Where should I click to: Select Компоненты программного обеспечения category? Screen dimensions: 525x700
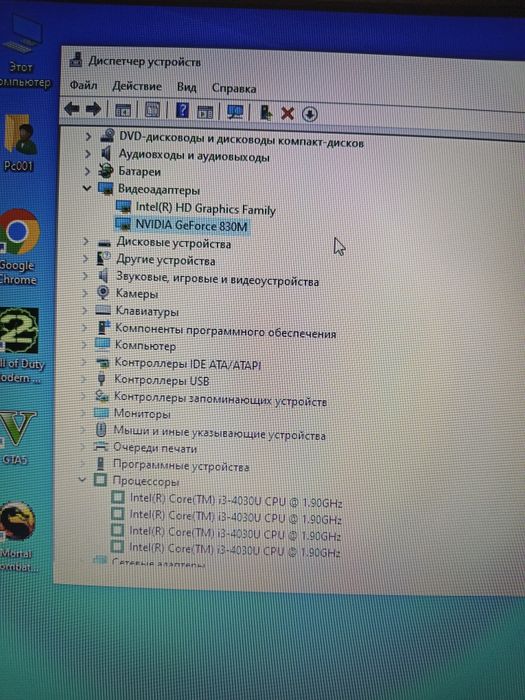click(225, 331)
